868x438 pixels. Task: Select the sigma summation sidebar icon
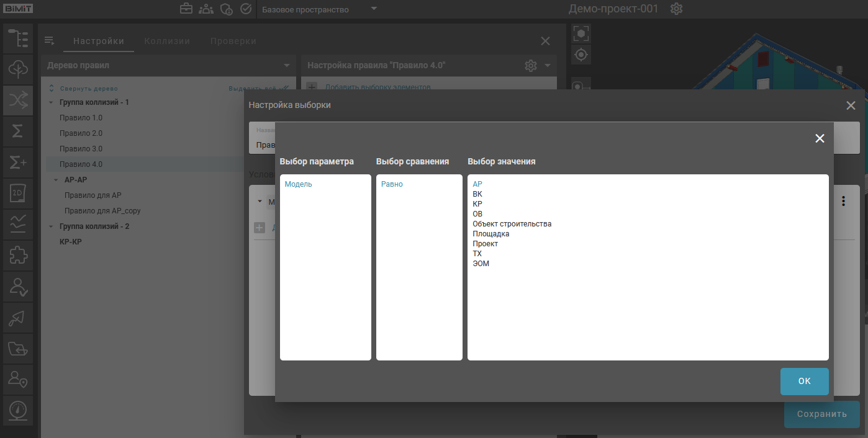coord(18,131)
